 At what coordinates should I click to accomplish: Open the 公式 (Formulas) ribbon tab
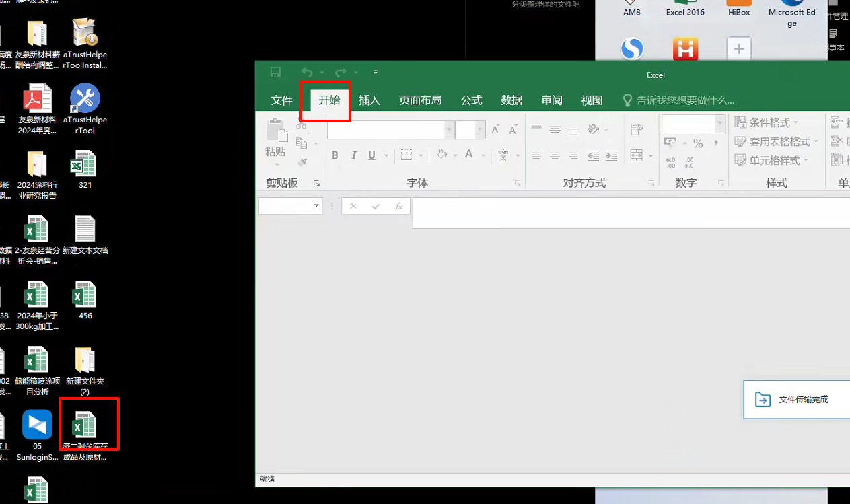pyautogui.click(x=471, y=100)
